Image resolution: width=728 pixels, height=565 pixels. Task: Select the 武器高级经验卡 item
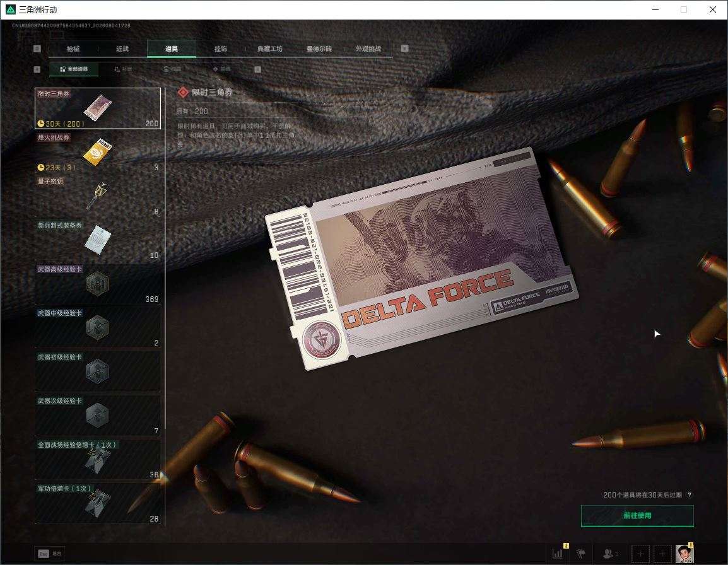tap(98, 284)
